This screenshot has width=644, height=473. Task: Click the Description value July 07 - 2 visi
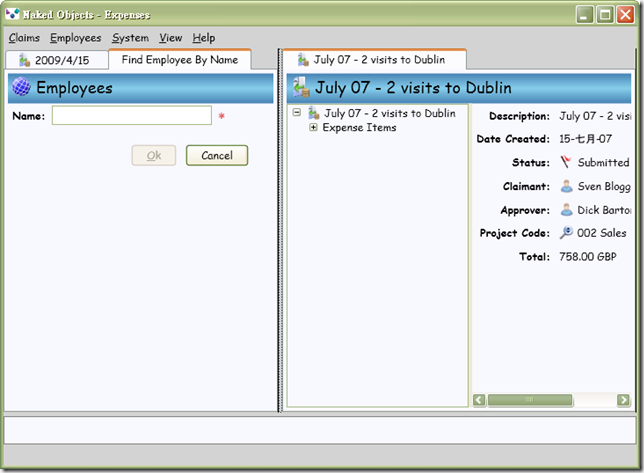[595, 116]
